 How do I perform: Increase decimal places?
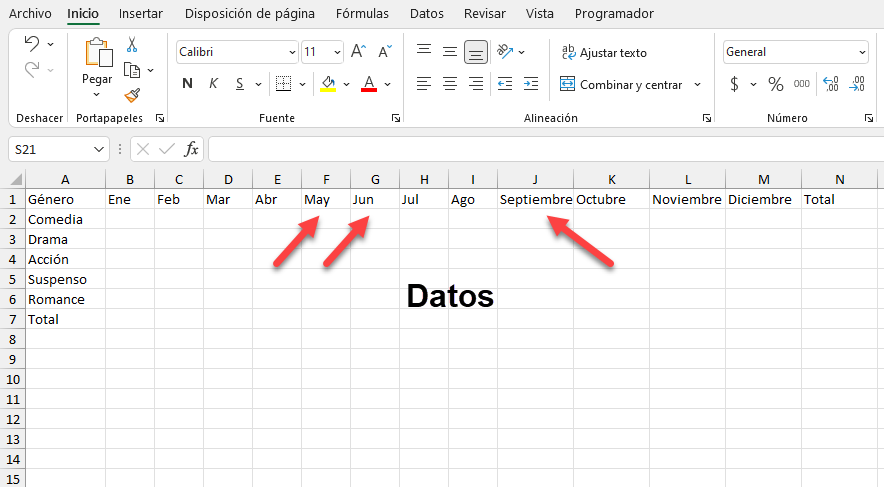[x=831, y=84]
